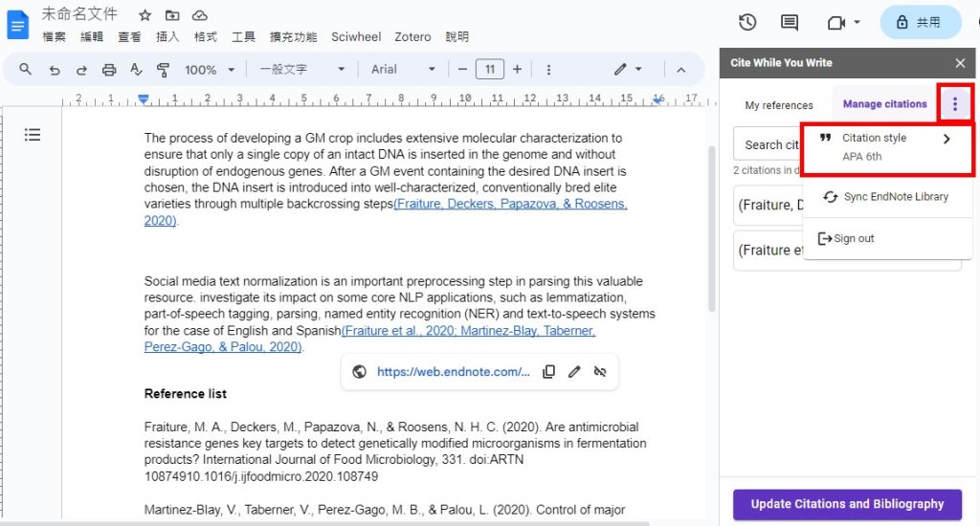This screenshot has width=980, height=526.
Task: Decrease font size with minus
Action: click(462, 70)
